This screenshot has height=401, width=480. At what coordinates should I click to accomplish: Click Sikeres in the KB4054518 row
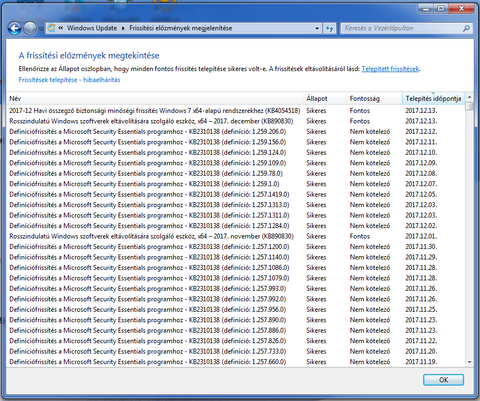coord(316,110)
